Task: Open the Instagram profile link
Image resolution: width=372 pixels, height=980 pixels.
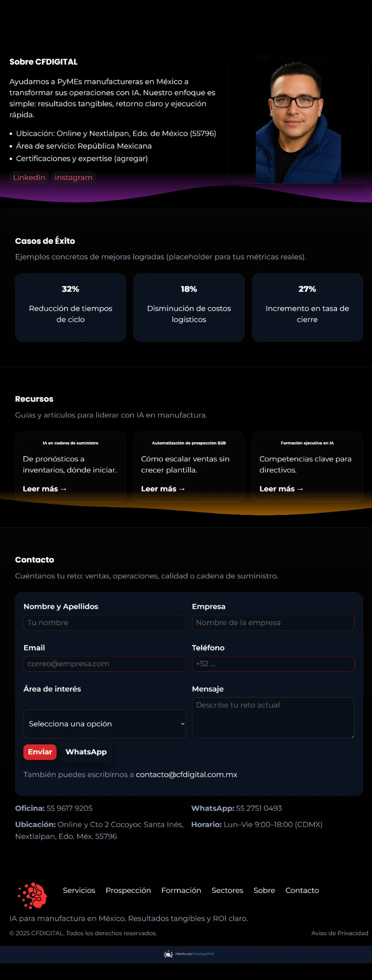Action: [73, 178]
